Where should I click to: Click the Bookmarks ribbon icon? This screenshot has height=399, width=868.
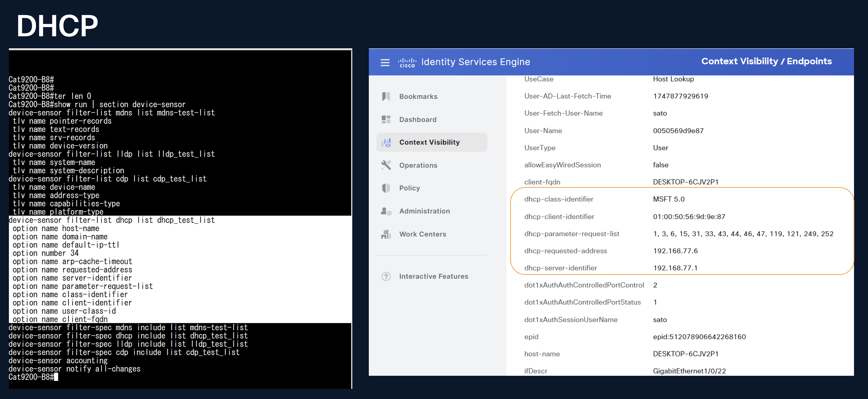[386, 96]
